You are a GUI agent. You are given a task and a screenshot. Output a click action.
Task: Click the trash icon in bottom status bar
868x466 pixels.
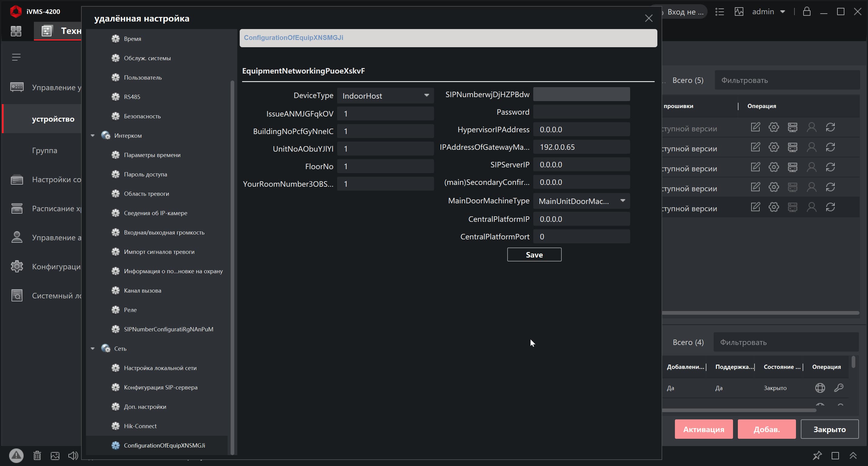[37, 455]
